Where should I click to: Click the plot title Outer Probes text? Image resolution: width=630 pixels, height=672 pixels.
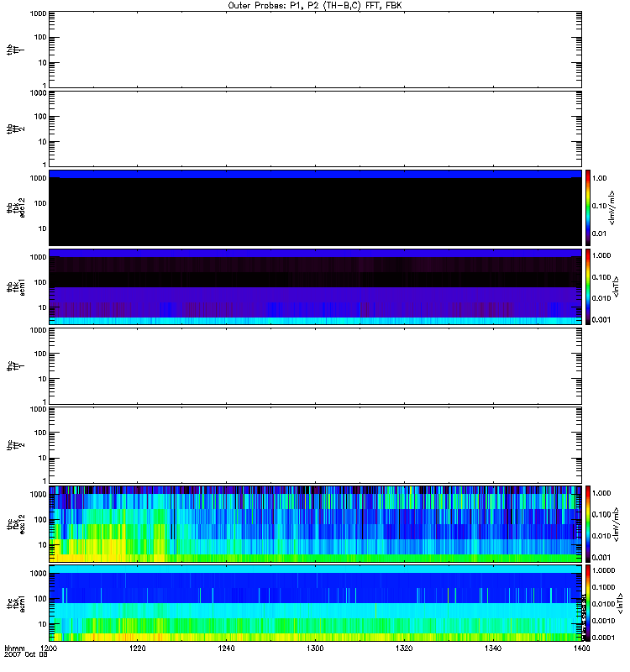pyautogui.click(x=315, y=5)
